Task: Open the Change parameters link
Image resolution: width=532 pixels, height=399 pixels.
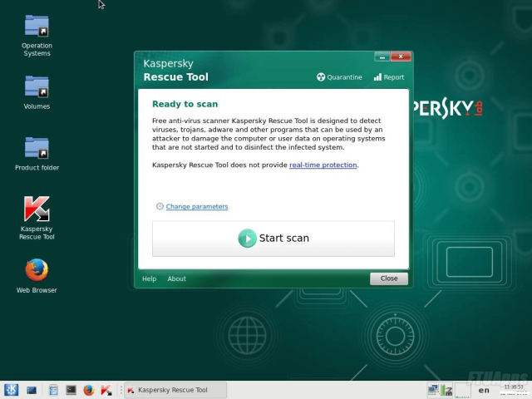Action: [x=197, y=206]
